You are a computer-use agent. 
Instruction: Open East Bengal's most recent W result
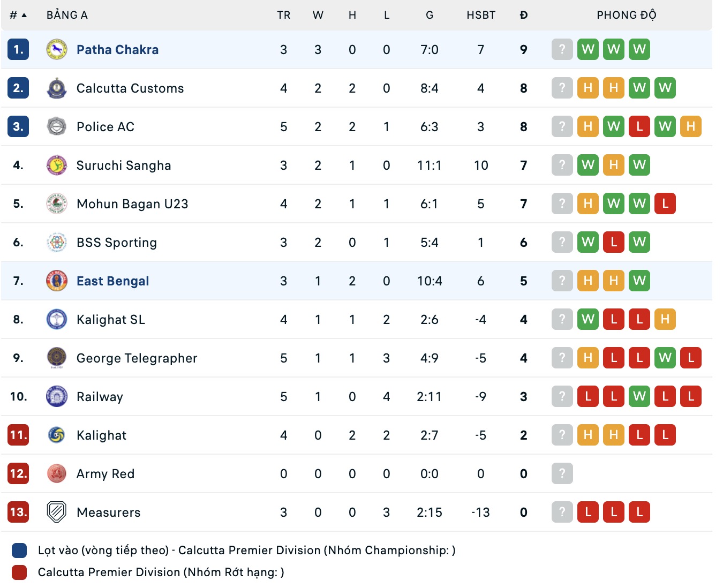click(639, 281)
